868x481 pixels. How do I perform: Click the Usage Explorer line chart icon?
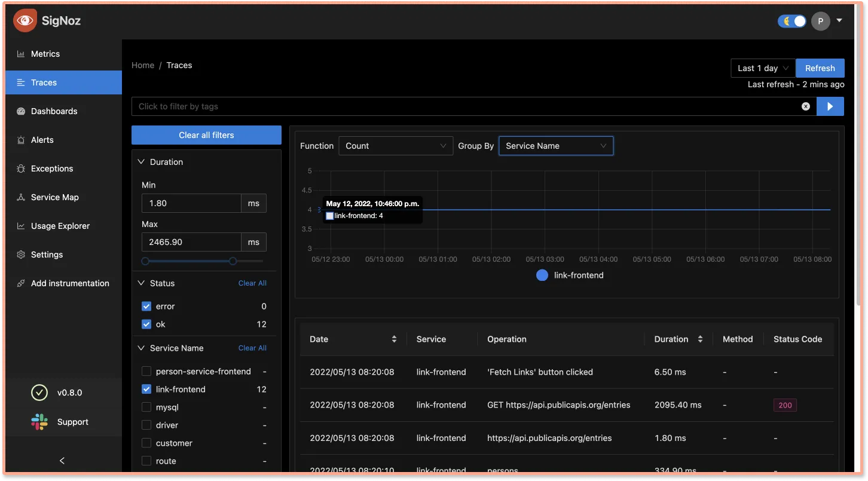click(21, 226)
